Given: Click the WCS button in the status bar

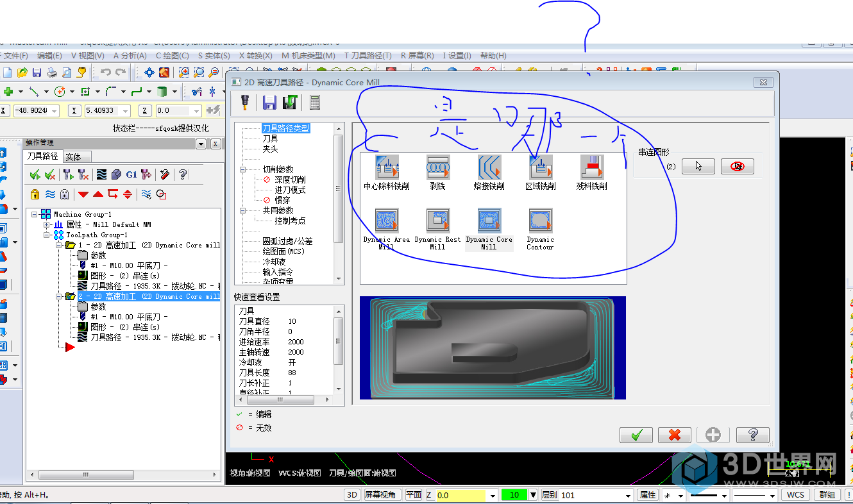Looking at the screenshot, I should [x=795, y=495].
